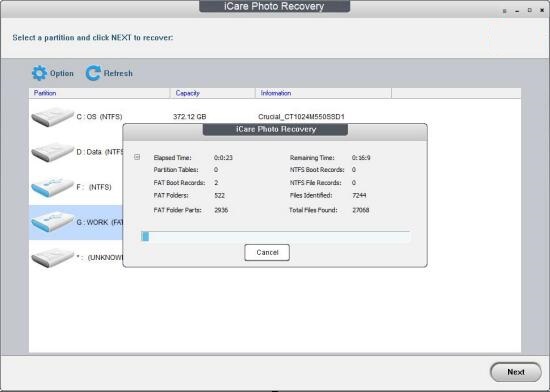Close the iCare Photo Recovery window

point(542,11)
